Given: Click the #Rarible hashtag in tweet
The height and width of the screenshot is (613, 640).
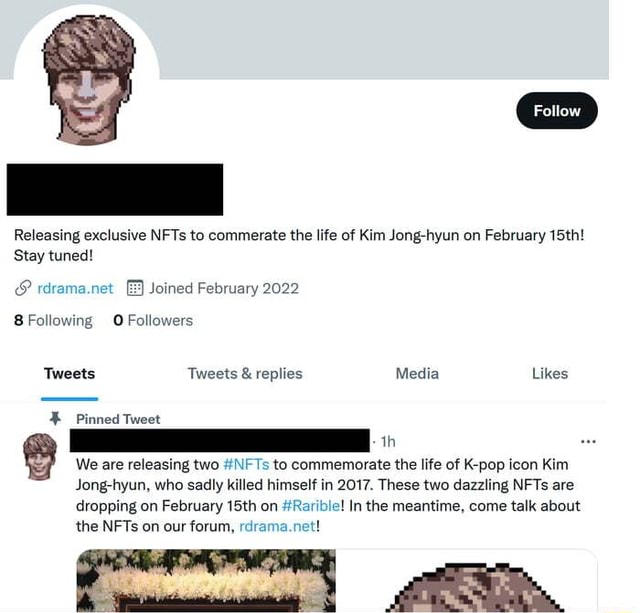Looking at the screenshot, I should point(311,506).
